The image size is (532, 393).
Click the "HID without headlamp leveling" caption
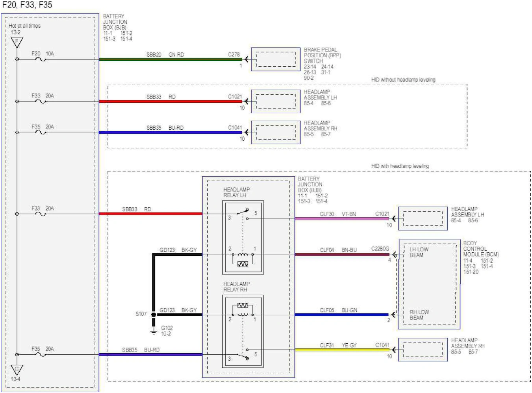[x=403, y=80]
